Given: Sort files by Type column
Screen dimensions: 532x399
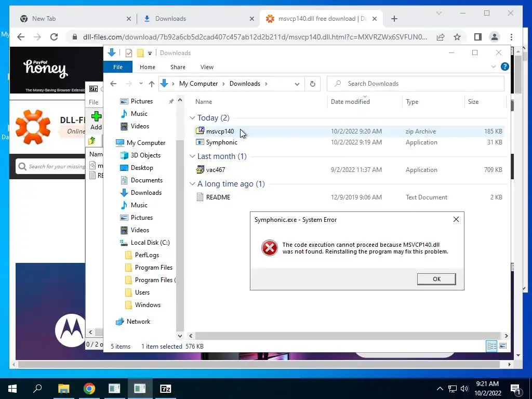Looking at the screenshot, I should point(433,101).
